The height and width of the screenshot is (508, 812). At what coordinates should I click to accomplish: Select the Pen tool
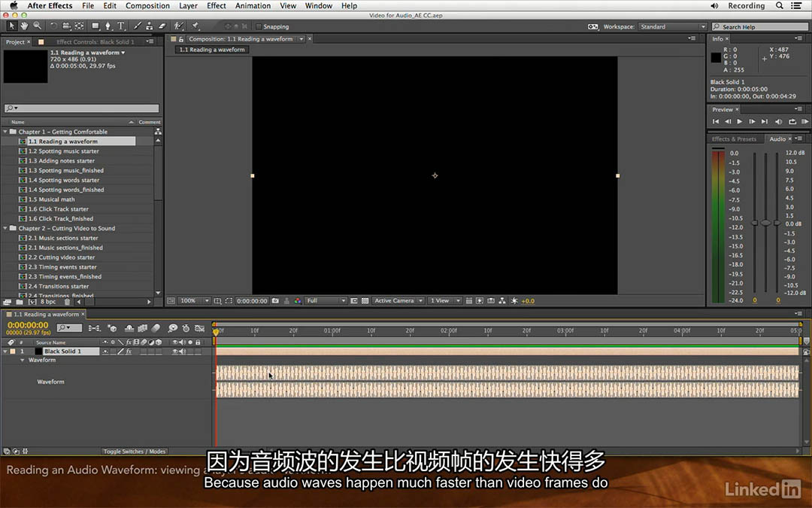coord(108,26)
